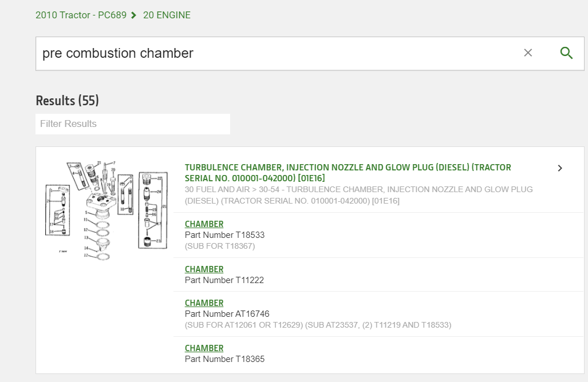Image resolution: width=588 pixels, height=382 pixels.
Task: Click the Results (55) heading
Action: [x=67, y=101]
